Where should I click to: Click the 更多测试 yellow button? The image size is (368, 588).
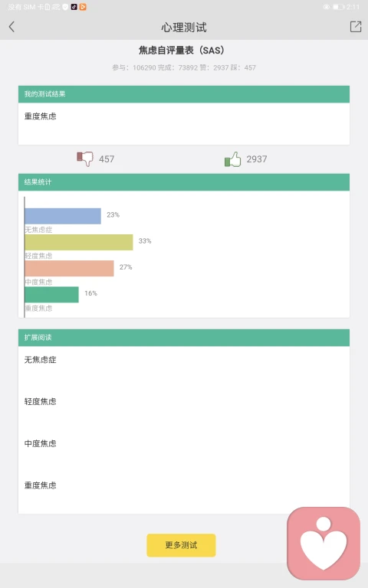(181, 545)
